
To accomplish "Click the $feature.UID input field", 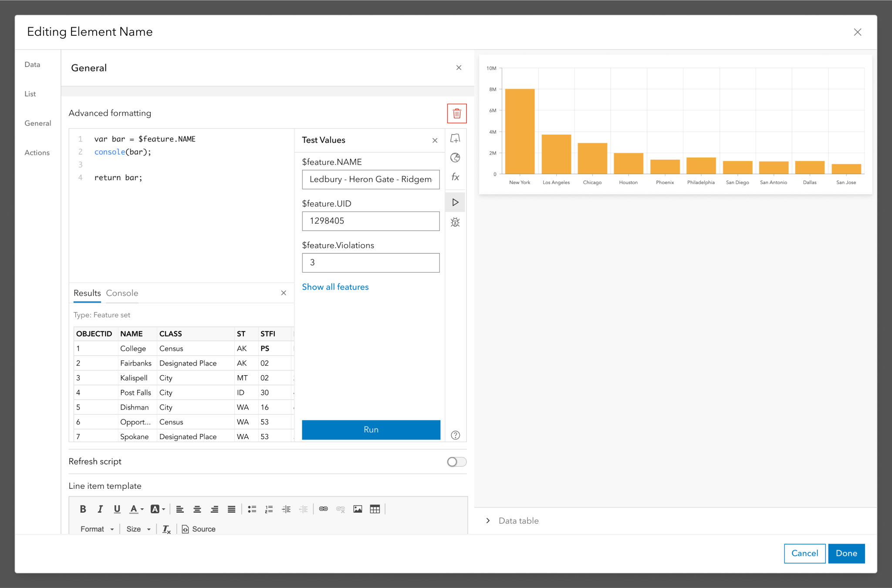I will point(371,221).
